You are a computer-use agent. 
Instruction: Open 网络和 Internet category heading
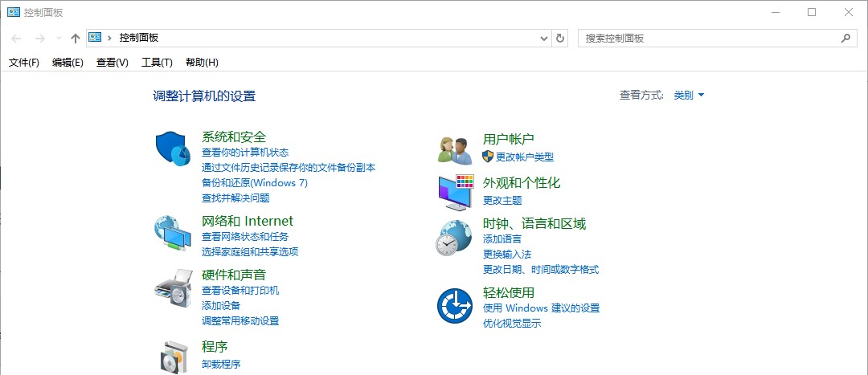pos(248,222)
